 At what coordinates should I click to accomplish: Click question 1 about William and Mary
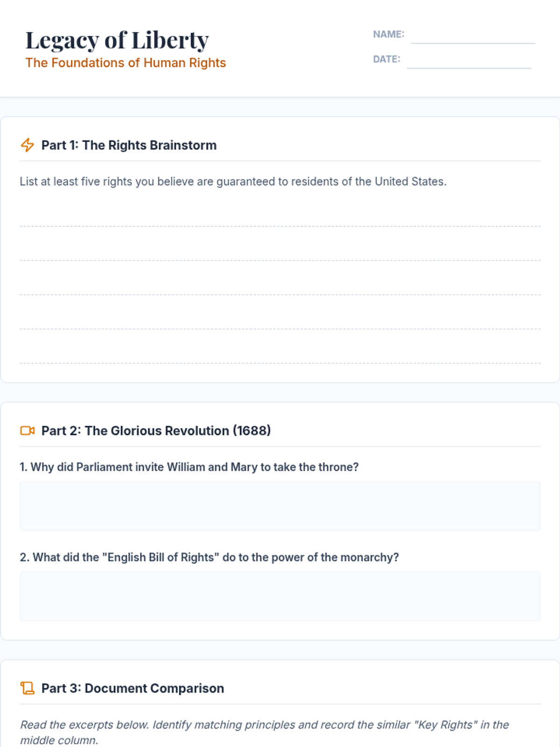[189, 467]
